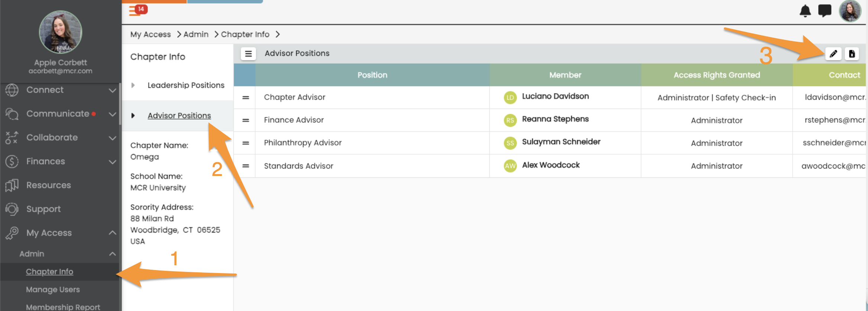Screen dimensions: 868x311
Task: Click Alex Woodcock member name
Action: point(551,165)
